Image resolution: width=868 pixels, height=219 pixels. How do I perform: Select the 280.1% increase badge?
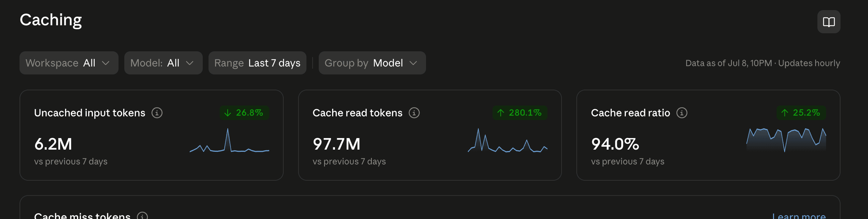(520, 113)
